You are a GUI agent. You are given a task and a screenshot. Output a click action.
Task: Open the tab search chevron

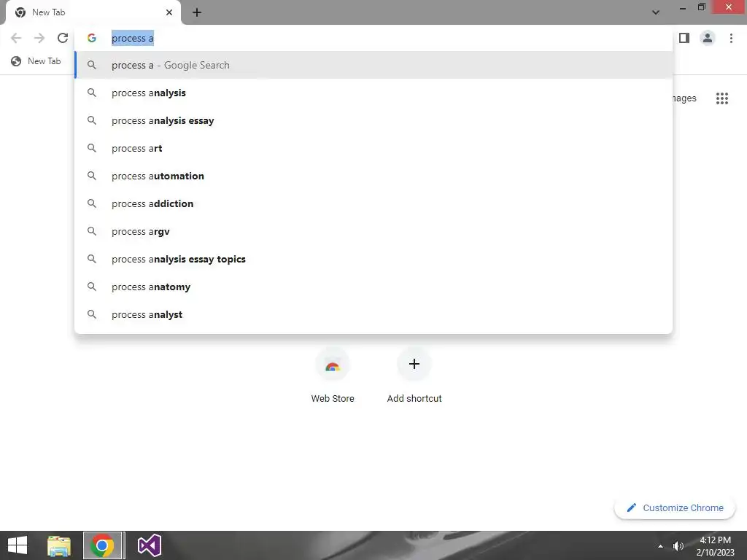[656, 12]
